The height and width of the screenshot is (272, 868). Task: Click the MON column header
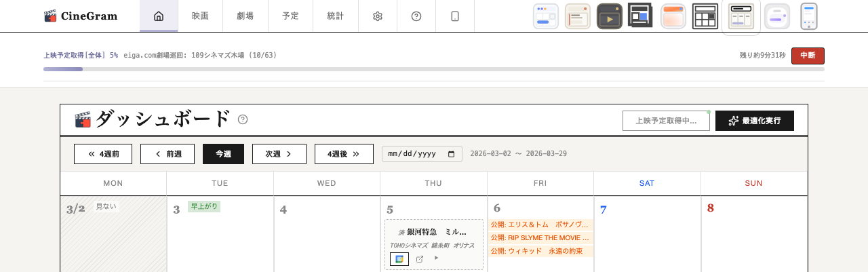(x=113, y=184)
